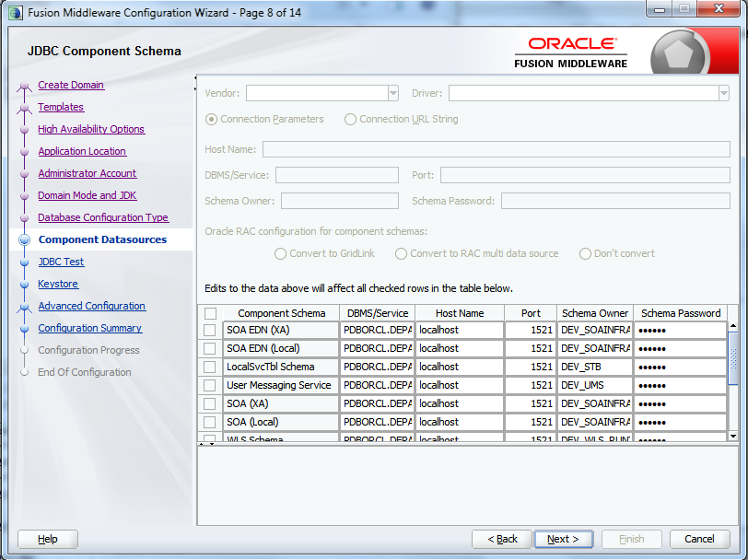Go to the Templates step
748x560 pixels.
61,107
